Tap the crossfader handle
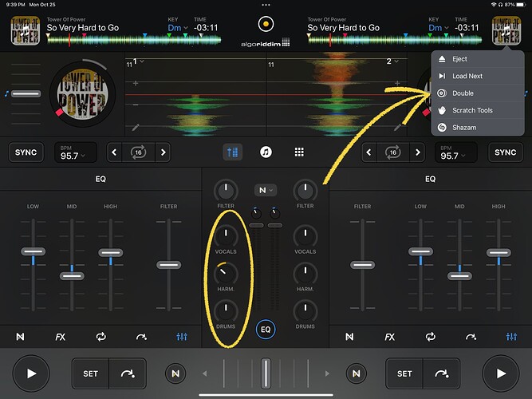The width and height of the screenshot is (532, 399). pyautogui.click(x=266, y=373)
